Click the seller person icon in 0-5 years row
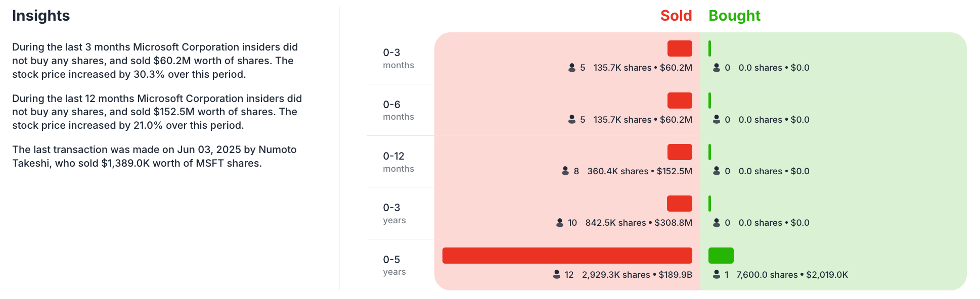The width and height of the screenshot is (980, 299). pos(557,274)
